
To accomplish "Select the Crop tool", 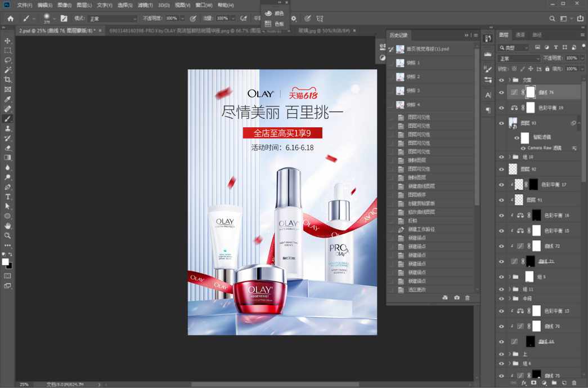I will [7, 79].
